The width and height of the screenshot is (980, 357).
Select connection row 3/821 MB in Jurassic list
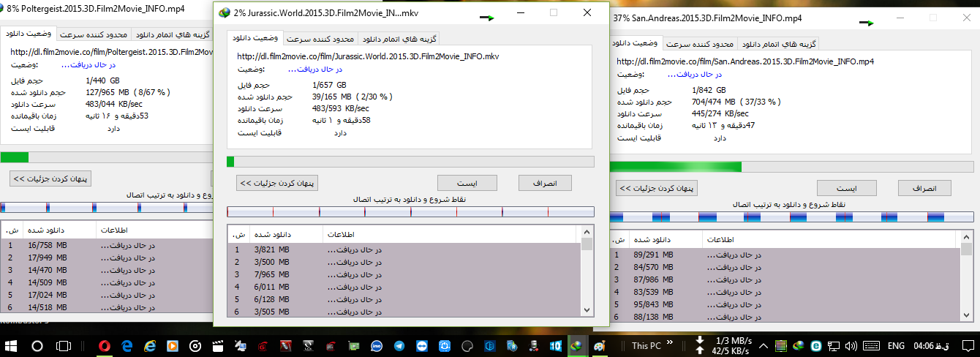[404, 249]
